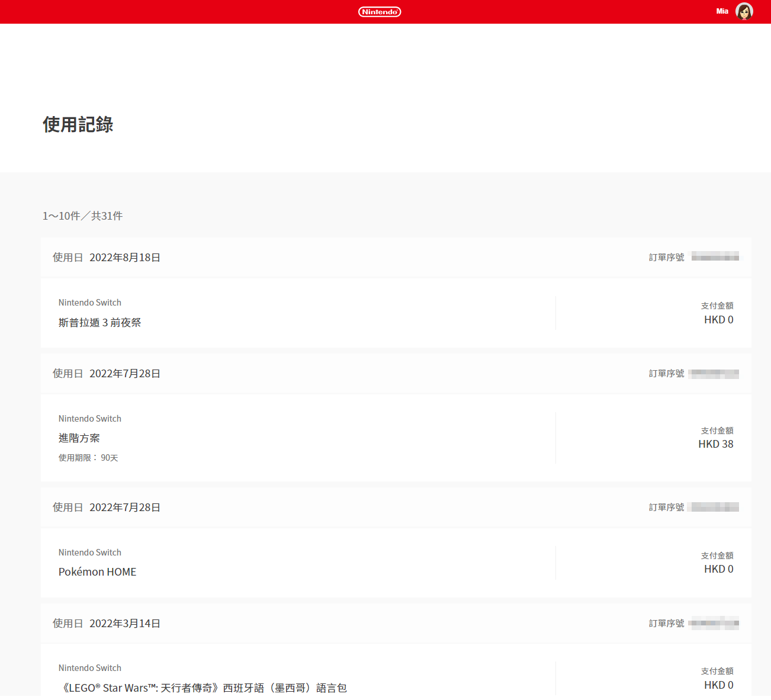Click the Nintendo Switch label above 斯普拉遁 3 前夜祭
The width and height of the screenshot is (771, 700).
click(90, 303)
